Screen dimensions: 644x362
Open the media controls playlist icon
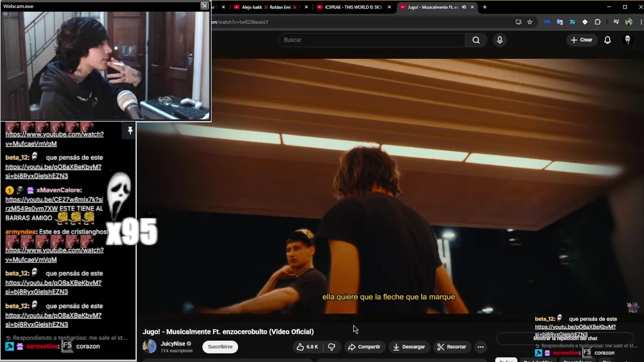pos(616,22)
